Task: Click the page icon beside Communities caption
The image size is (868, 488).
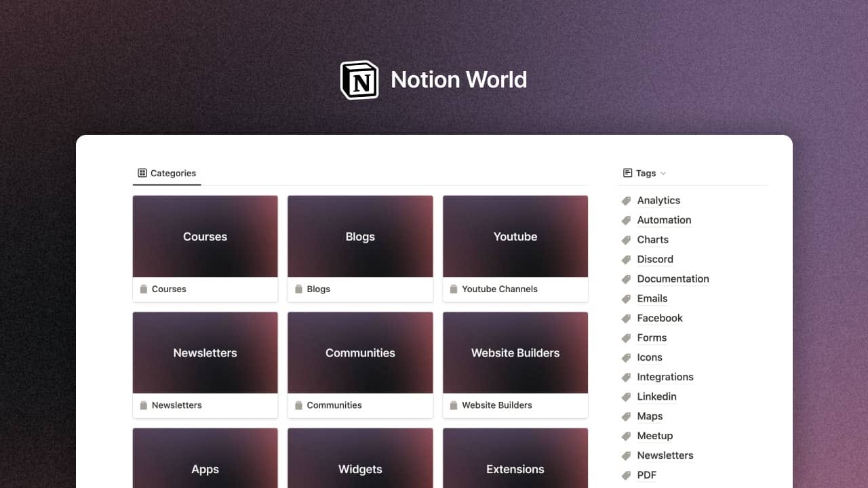Action: coord(299,405)
